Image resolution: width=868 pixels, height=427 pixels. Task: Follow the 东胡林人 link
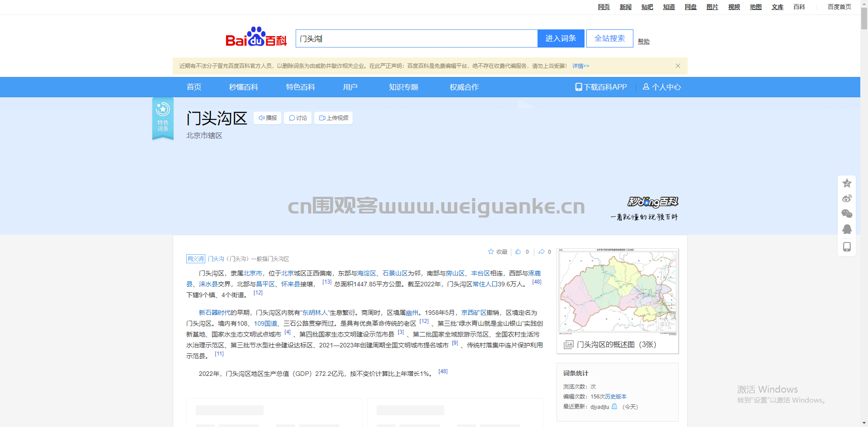pos(315,313)
